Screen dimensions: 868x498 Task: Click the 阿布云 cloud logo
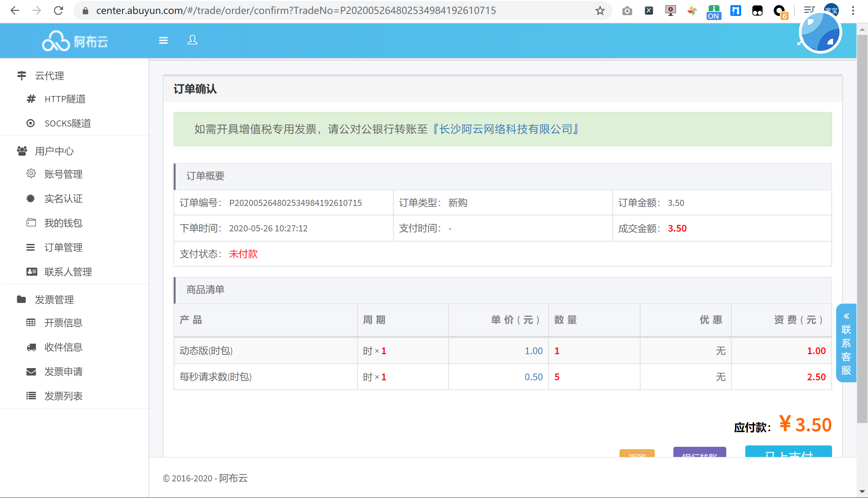click(x=75, y=41)
